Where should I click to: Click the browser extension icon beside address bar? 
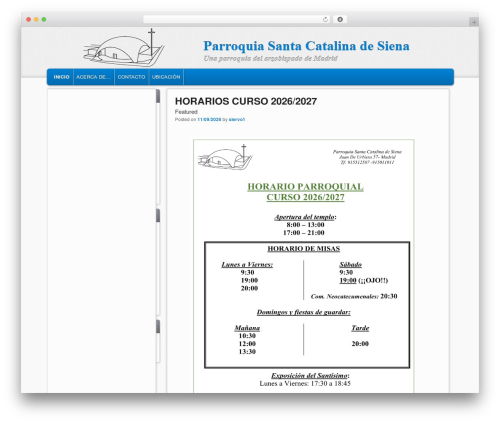click(340, 19)
